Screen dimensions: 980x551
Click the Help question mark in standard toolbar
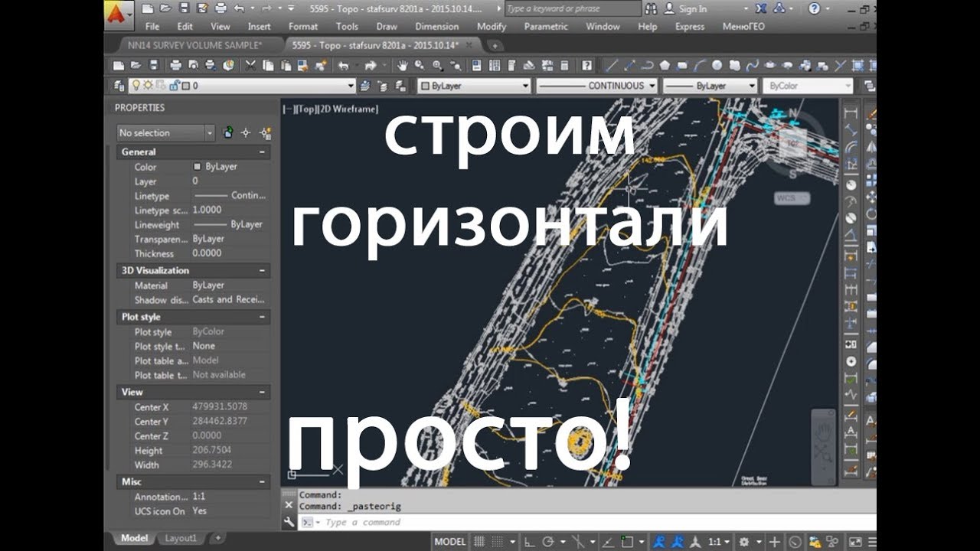pos(586,66)
